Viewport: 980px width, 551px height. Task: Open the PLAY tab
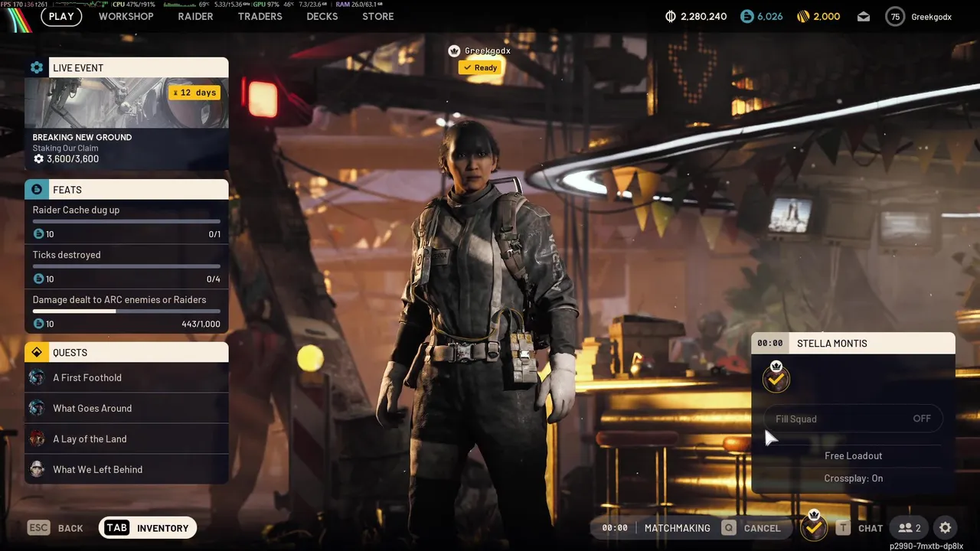click(x=61, y=16)
